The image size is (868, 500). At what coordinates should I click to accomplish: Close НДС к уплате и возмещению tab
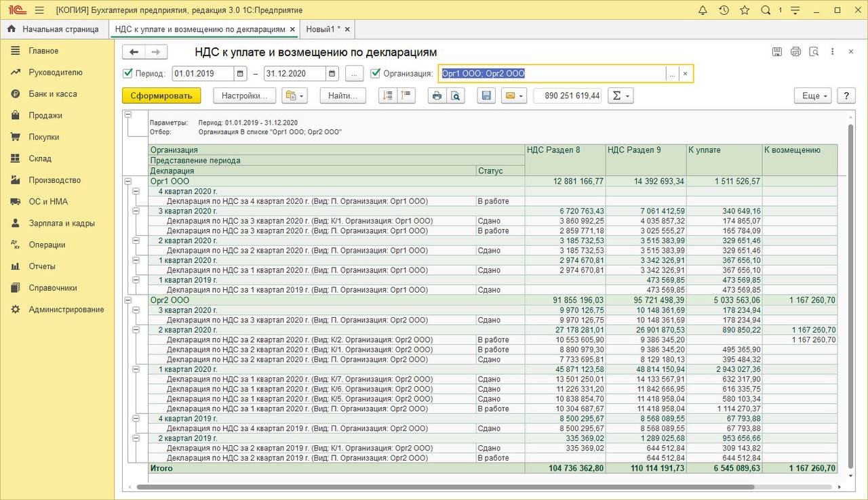[x=292, y=29]
